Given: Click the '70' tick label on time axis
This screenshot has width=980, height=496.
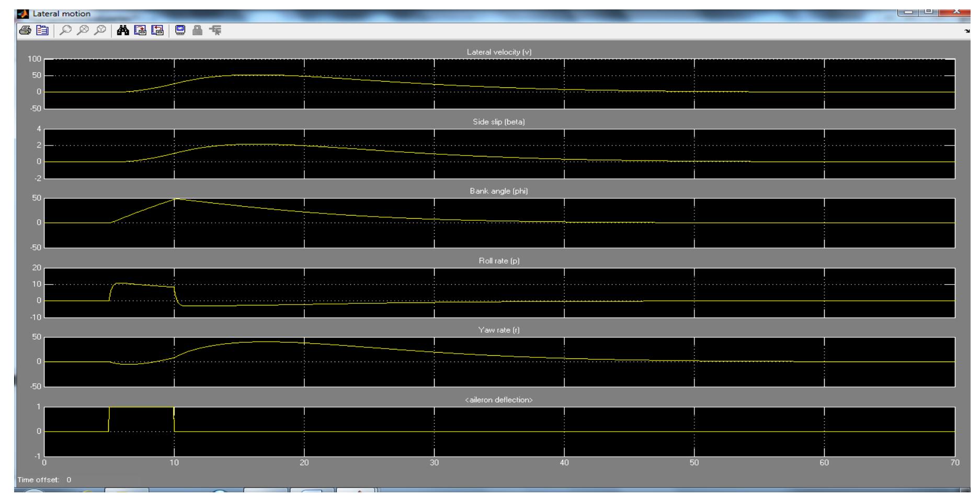Looking at the screenshot, I should click(954, 463).
